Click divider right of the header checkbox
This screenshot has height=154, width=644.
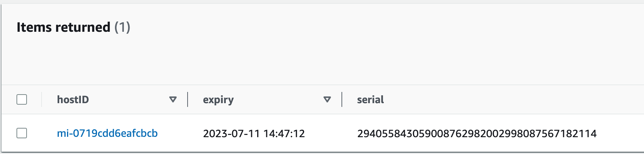[42, 99]
